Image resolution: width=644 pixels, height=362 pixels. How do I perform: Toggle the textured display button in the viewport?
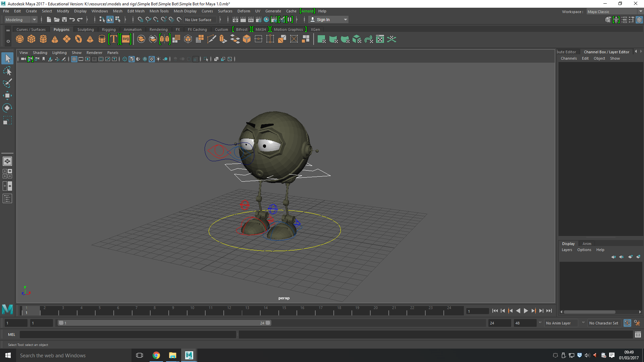pos(152,59)
